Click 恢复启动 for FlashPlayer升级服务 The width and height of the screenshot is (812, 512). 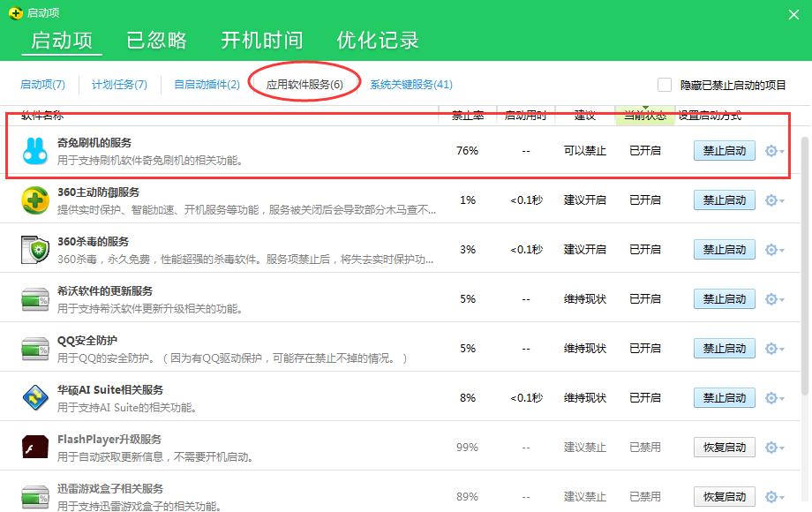(724, 447)
